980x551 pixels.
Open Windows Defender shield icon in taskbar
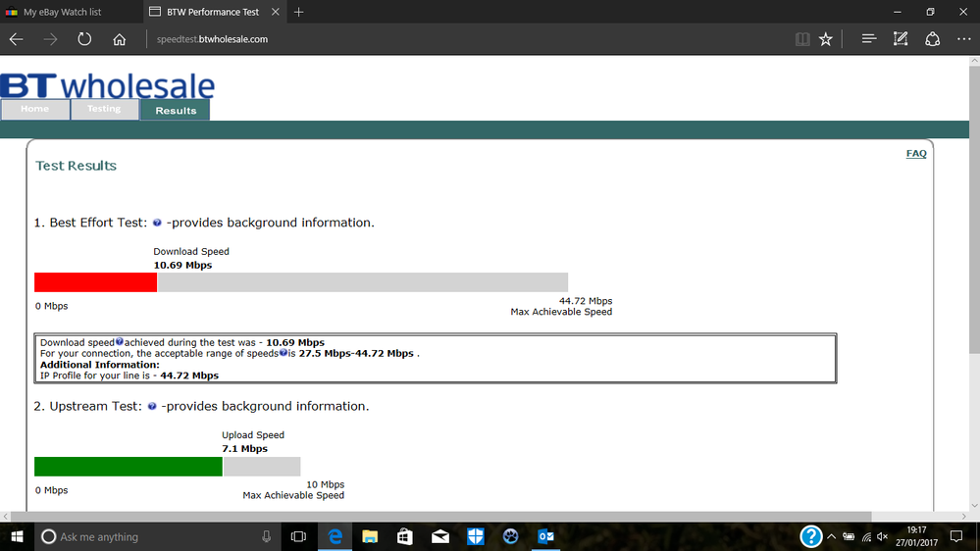(476, 536)
